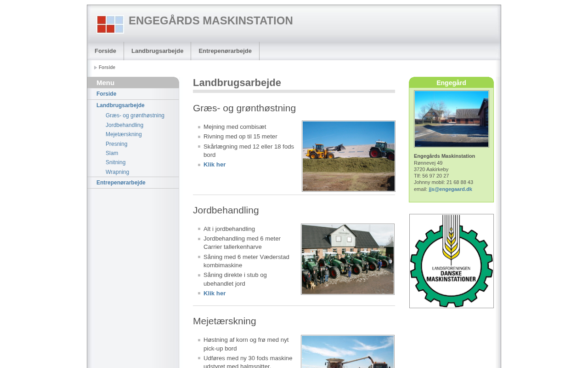This screenshot has height=368, width=588.
Task: Click the 'Høstning af korn og frø' item
Action: tap(246, 344)
